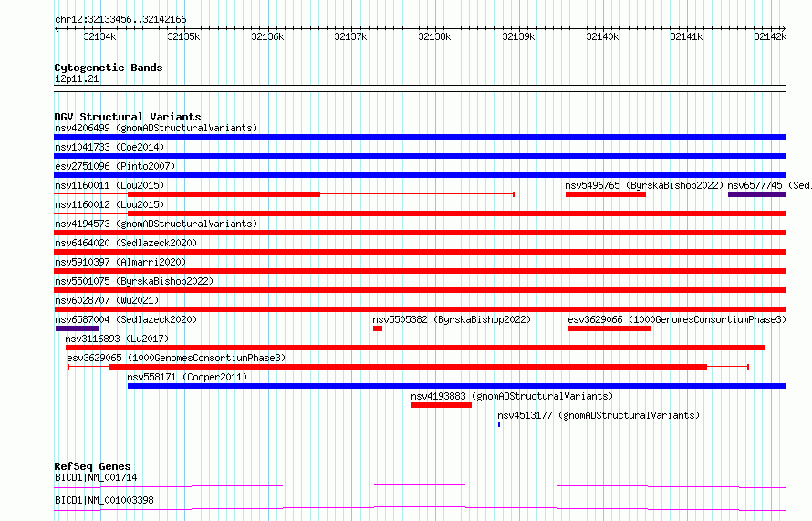Viewport: 812px width, 521px height.
Task: Click the nsv4513177 (gnomADStructuralVariants) label
Action: 599,415
